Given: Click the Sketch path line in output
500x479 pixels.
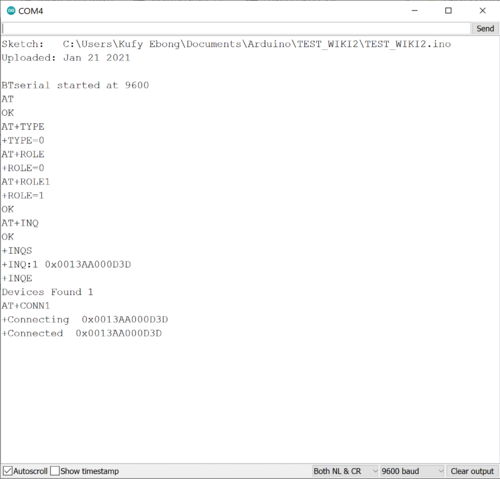Looking at the screenshot, I should click(x=226, y=44).
